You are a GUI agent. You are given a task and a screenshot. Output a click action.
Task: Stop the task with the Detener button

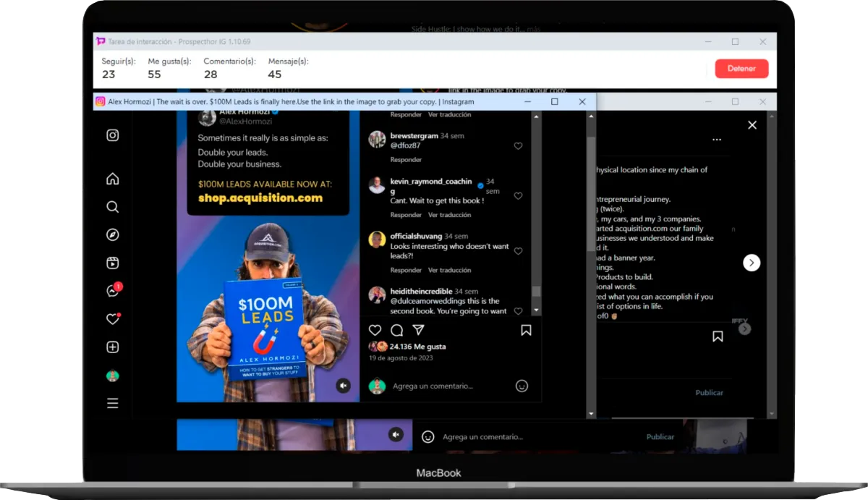[x=741, y=69]
